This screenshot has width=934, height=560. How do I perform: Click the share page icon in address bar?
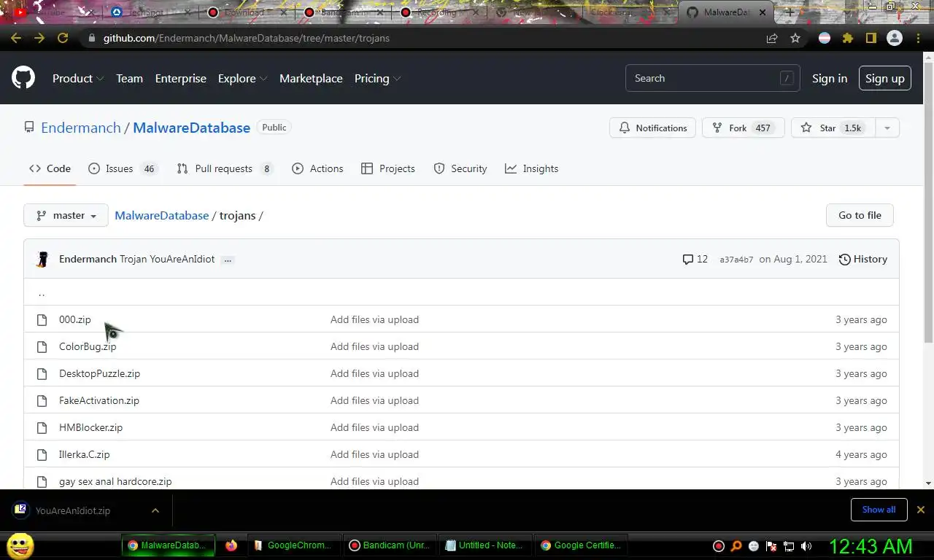[772, 38]
